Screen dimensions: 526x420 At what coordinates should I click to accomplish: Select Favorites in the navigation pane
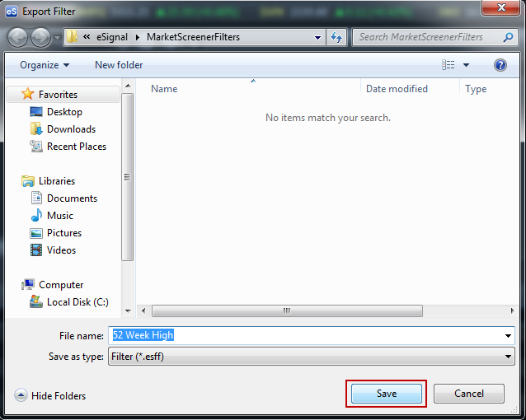click(63, 95)
